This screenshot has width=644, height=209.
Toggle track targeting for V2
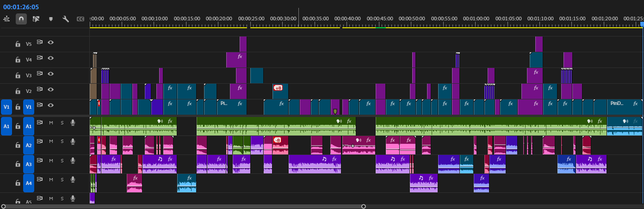pyautogui.click(x=29, y=91)
